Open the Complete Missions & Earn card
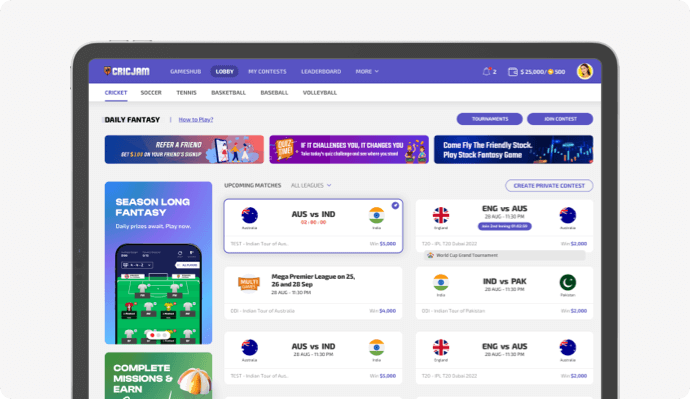The image size is (690, 399). [x=158, y=375]
